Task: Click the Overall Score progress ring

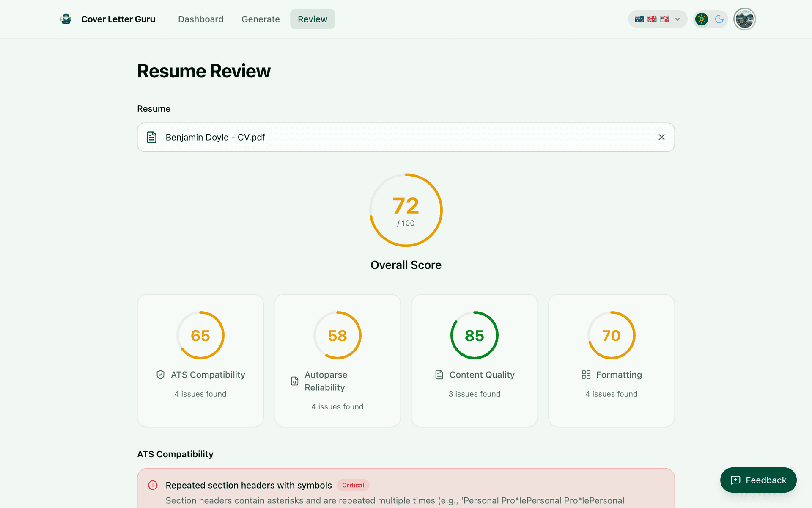Action: pyautogui.click(x=406, y=210)
